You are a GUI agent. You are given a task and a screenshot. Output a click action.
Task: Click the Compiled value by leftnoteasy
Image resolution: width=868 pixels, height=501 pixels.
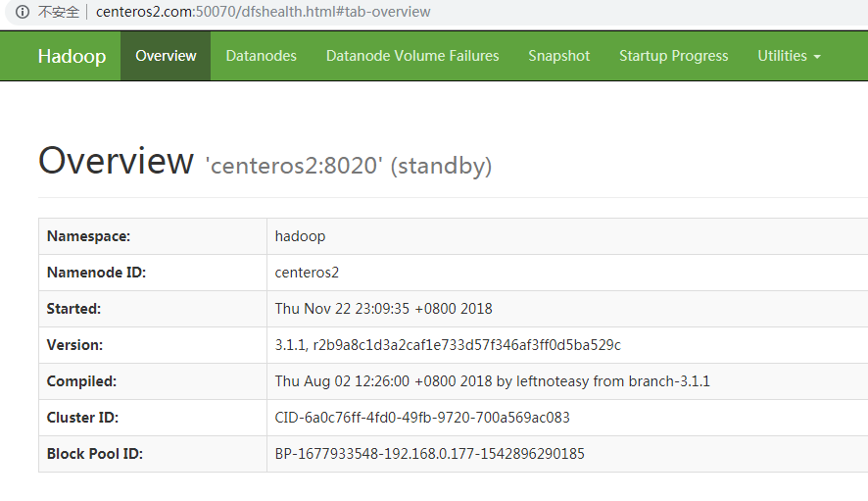(x=492, y=381)
